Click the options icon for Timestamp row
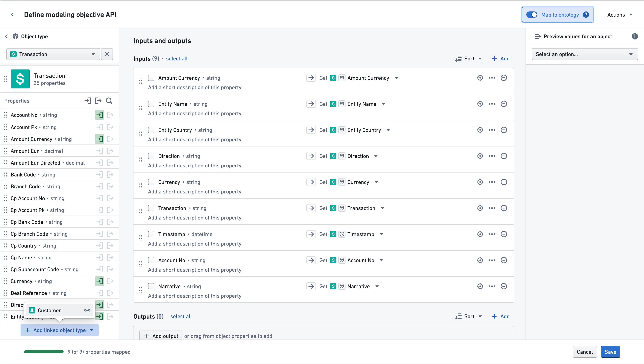644x364 pixels. [492, 234]
